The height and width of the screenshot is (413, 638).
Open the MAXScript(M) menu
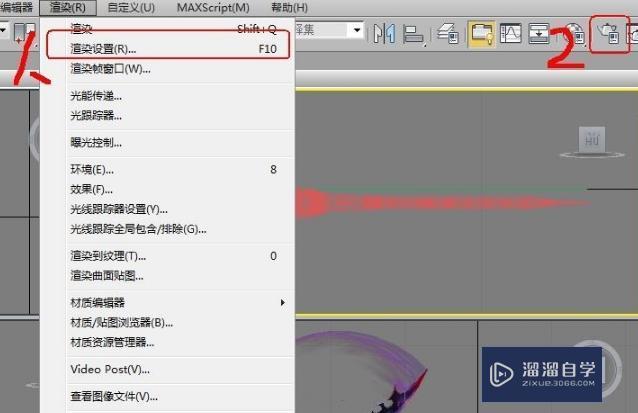[x=213, y=7]
